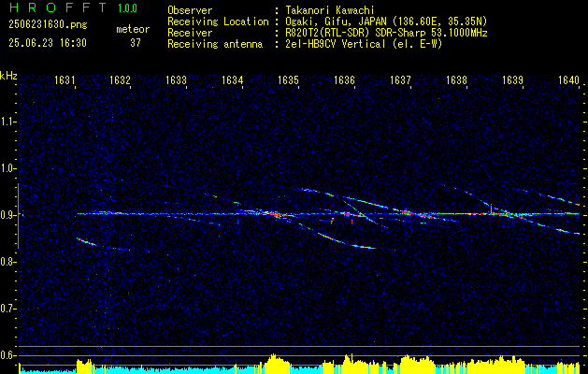Click the 2el-HB9CV Vertical antenna text
Image resolution: width=588 pixels, height=374 pixels.
tap(364, 44)
